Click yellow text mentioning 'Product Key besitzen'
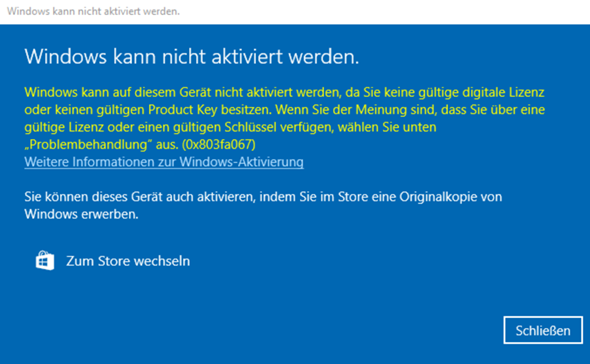Viewport: 590px width, 364px height. coord(210,110)
